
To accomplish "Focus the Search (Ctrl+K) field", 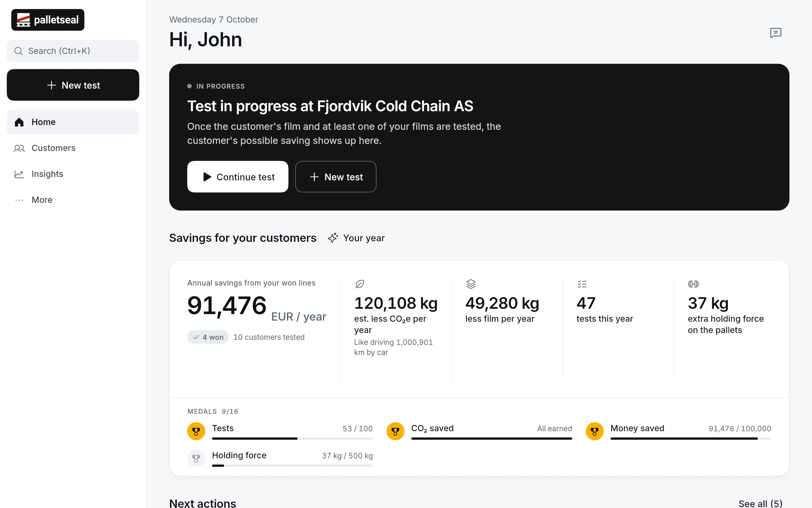I will pos(73,51).
